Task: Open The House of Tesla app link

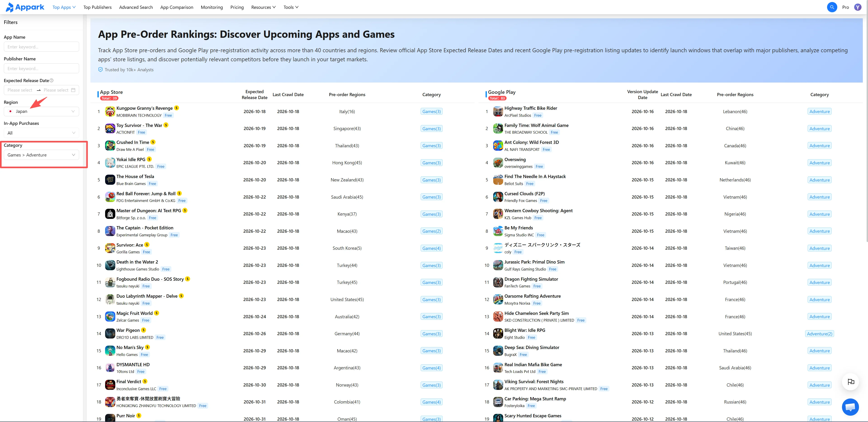Action: [x=135, y=176]
